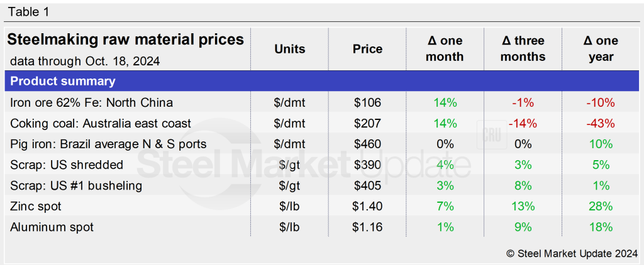
Task: Select the Iron ore 62% Fe row label
Action: [x=92, y=102]
